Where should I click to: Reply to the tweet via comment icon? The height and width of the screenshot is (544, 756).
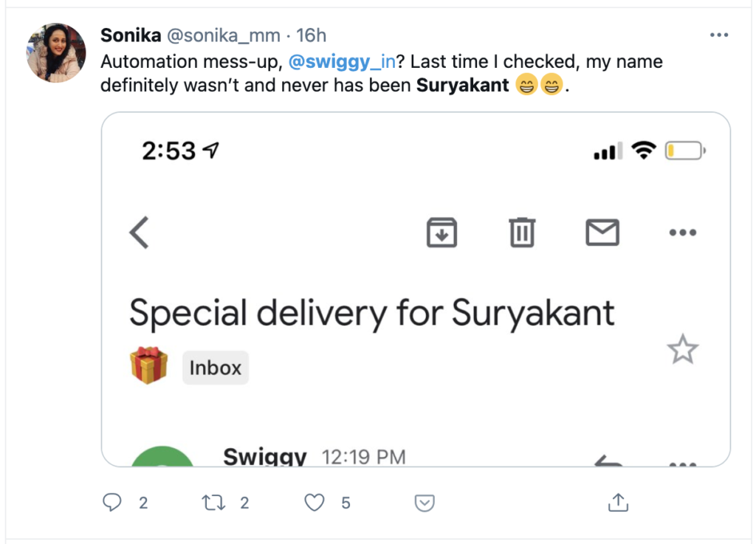point(112,503)
